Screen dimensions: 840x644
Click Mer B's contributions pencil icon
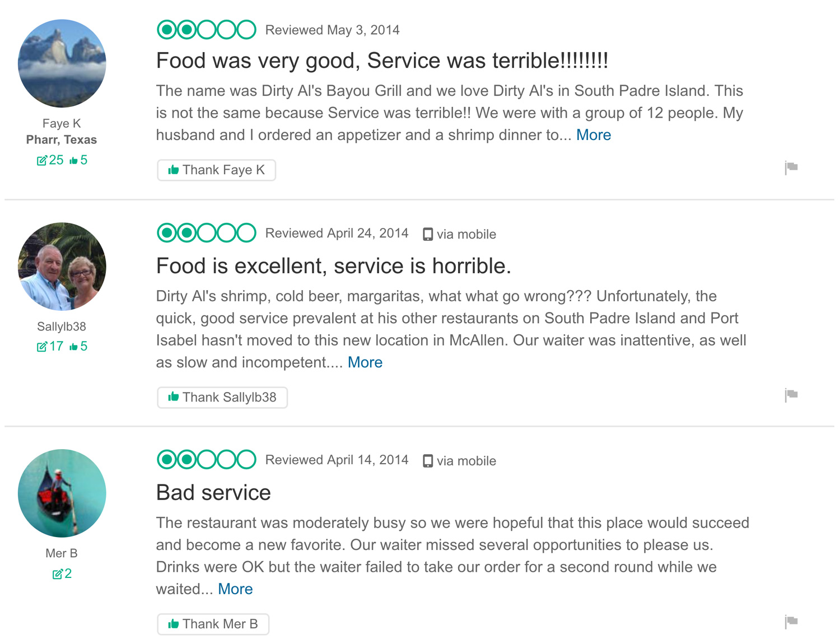pos(57,574)
